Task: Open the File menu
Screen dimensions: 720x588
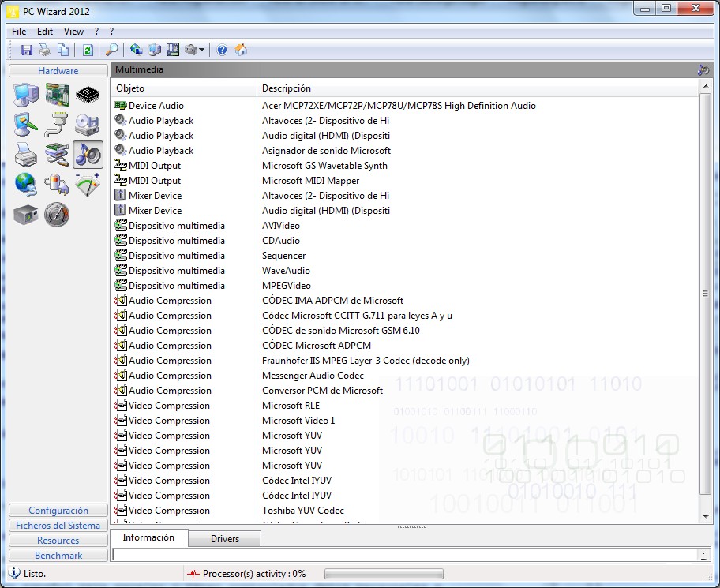Action: click(19, 32)
